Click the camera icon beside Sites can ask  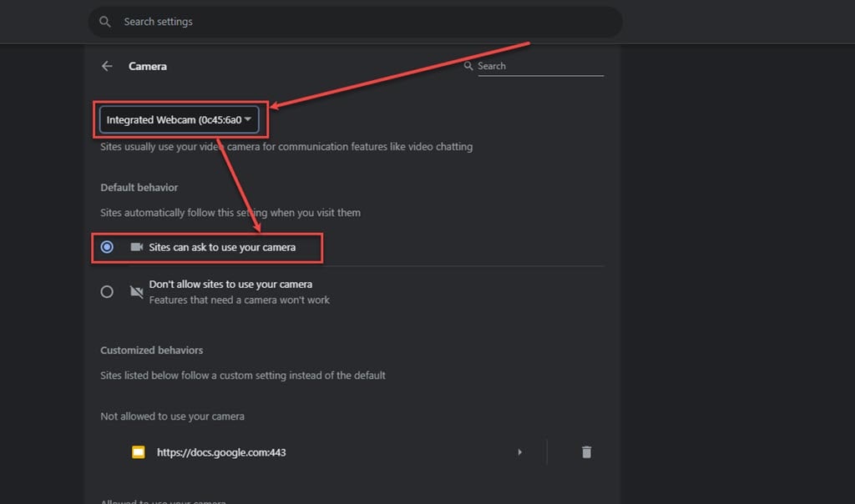(x=136, y=247)
